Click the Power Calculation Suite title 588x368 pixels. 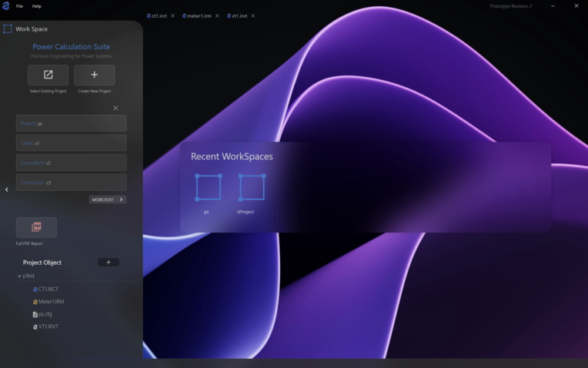pyautogui.click(x=72, y=47)
